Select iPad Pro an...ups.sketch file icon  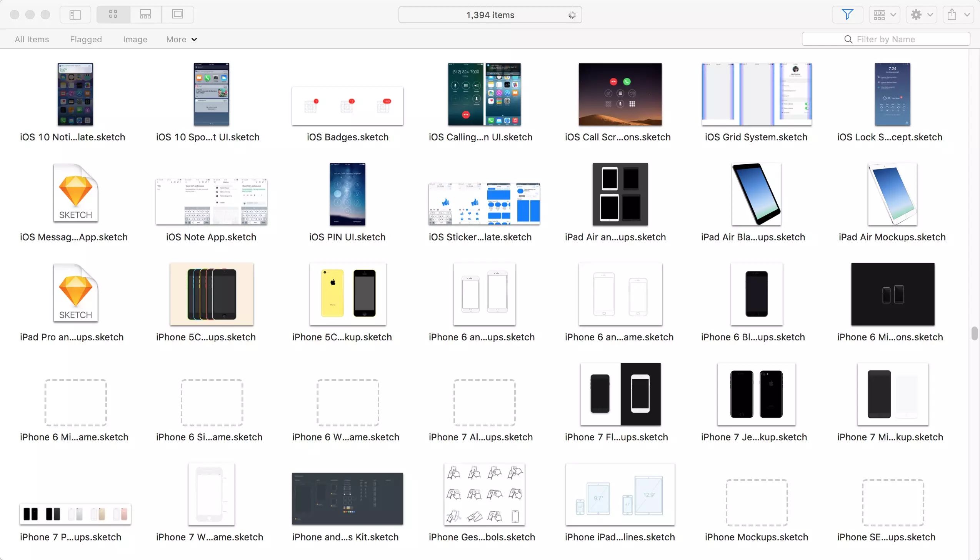click(75, 293)
